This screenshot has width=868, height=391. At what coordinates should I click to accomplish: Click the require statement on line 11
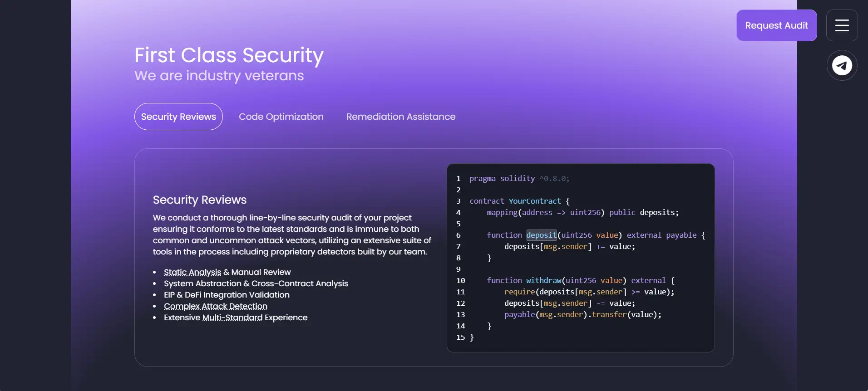(519, 292)
